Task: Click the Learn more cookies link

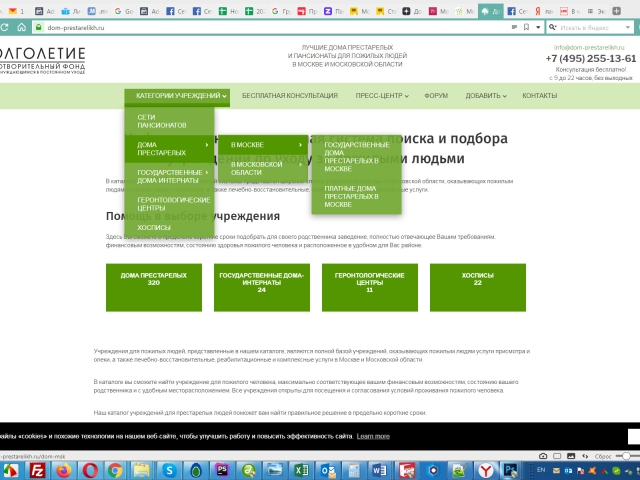Action: 373,436
